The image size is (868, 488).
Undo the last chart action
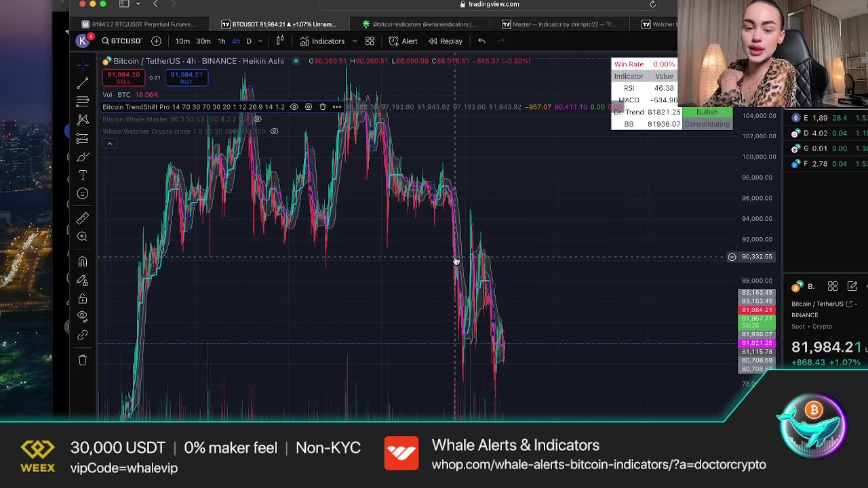pos(481,41)
